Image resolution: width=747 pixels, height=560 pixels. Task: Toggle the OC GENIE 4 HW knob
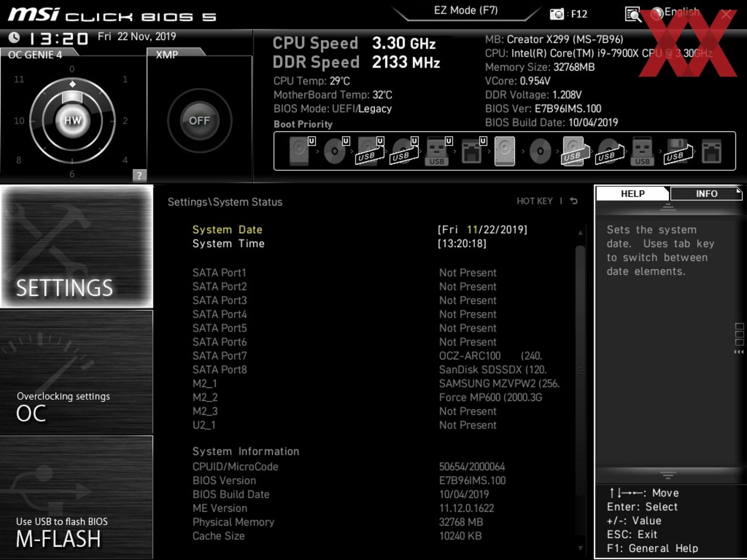click(73, 120)
